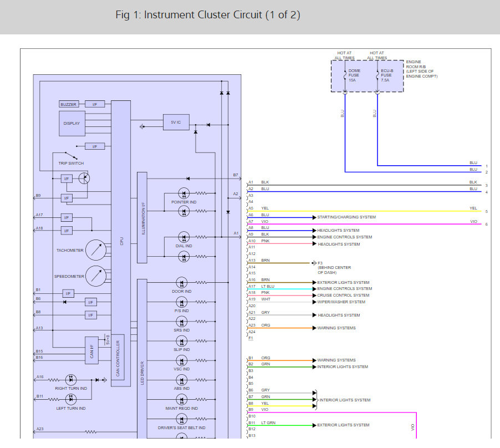Viewport: 500px width, 448px height.
Task: Click the 5V+B label near CAN I/F
Action: [x=108, y=339]
